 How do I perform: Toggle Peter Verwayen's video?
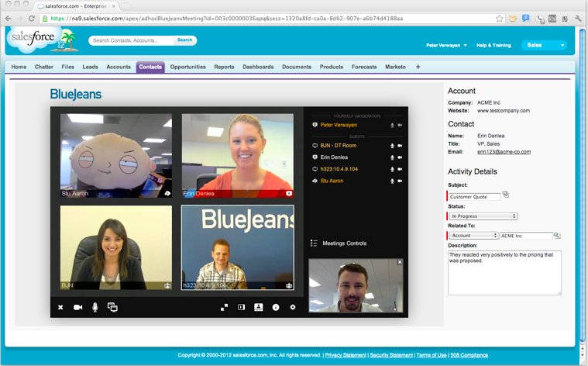point(400,125)
